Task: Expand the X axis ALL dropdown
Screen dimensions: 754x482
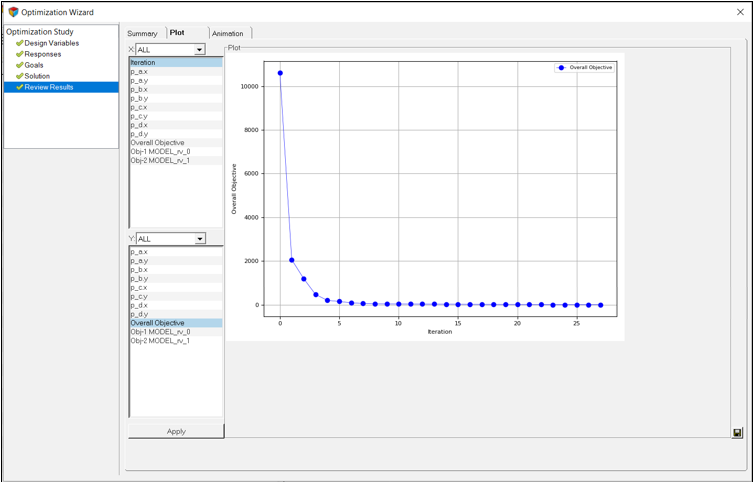Action: click(199, 49)
